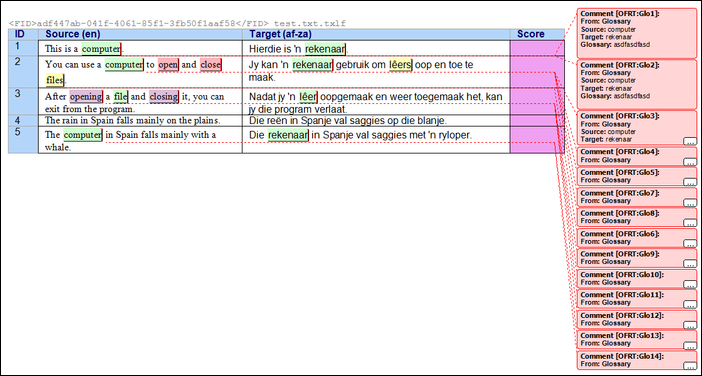Click the Comment [OFRT:Glo14] heading

(622, 356)
